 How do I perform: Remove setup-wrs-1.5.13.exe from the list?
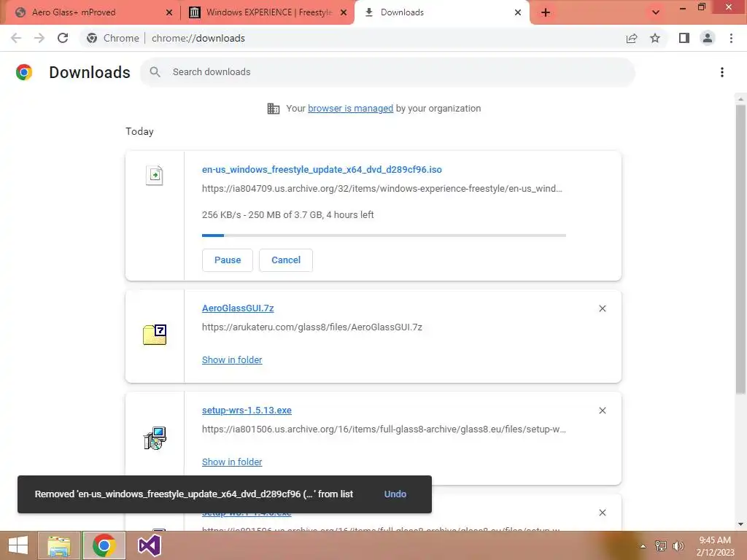click(602, 411)
